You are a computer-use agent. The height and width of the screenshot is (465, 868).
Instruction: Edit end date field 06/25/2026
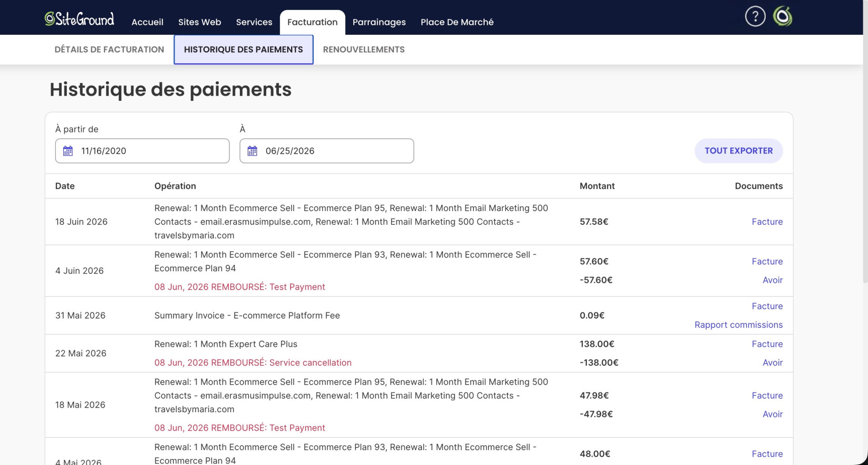(327, 151)
